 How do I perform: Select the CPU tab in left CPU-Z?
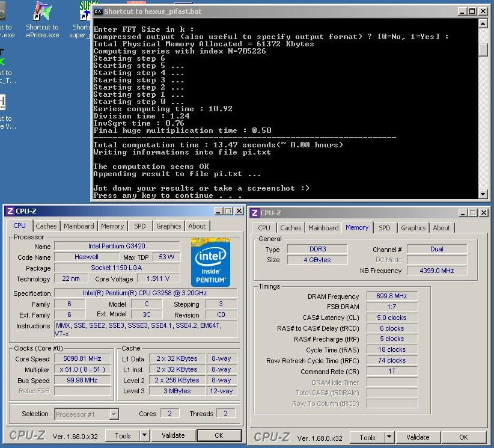tap(20, 226)
